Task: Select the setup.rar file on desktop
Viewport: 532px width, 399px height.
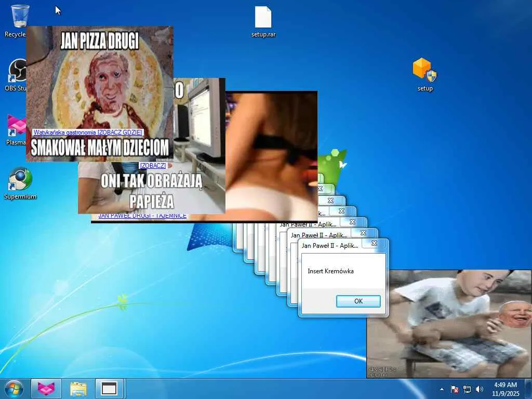Action: tap(263, 18)
